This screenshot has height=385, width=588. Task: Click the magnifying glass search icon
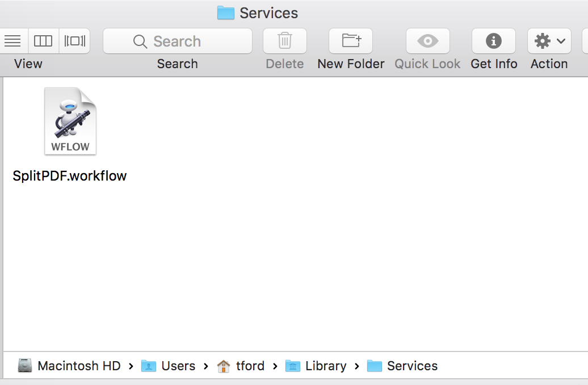coord(140,41)
